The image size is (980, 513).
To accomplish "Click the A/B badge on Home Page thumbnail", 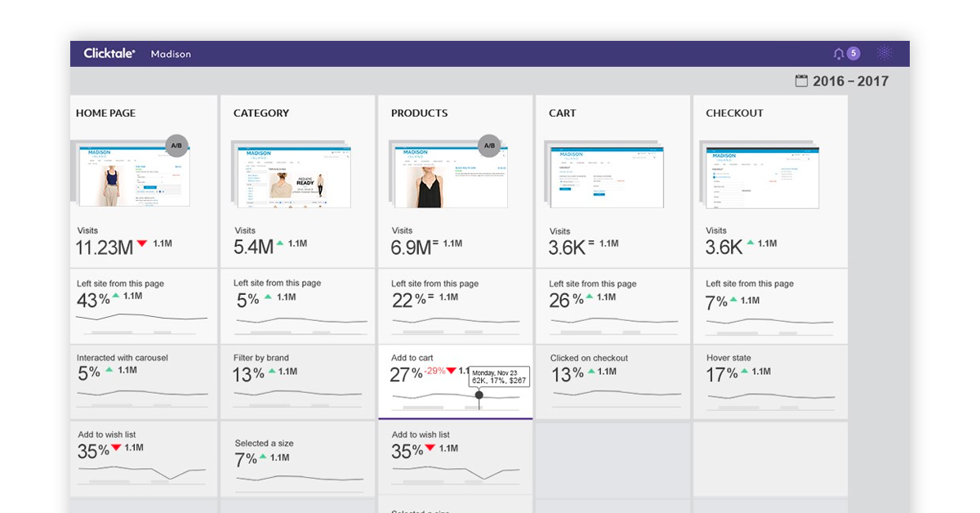I will 177,146.
